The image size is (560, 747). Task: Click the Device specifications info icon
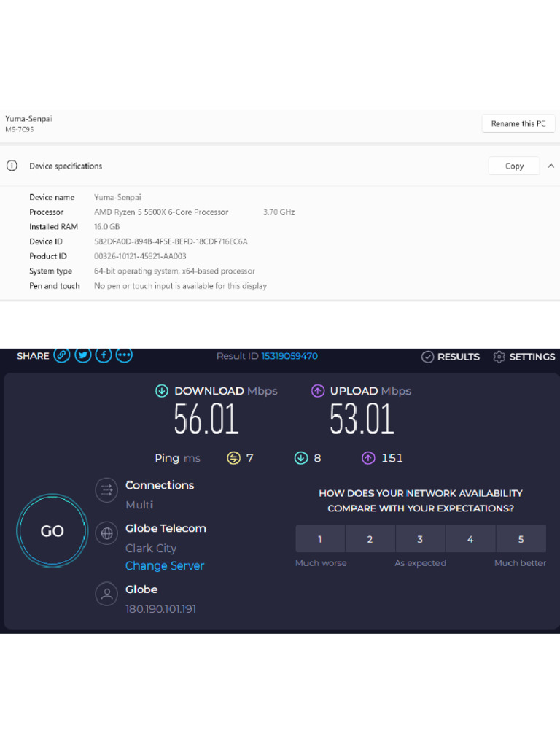click(12, 166)
